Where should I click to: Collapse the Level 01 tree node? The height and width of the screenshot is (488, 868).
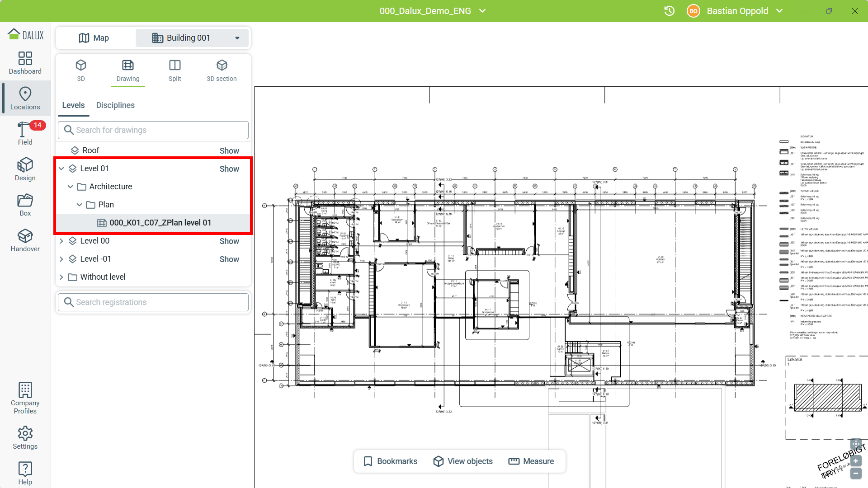(x=61, y=169)
